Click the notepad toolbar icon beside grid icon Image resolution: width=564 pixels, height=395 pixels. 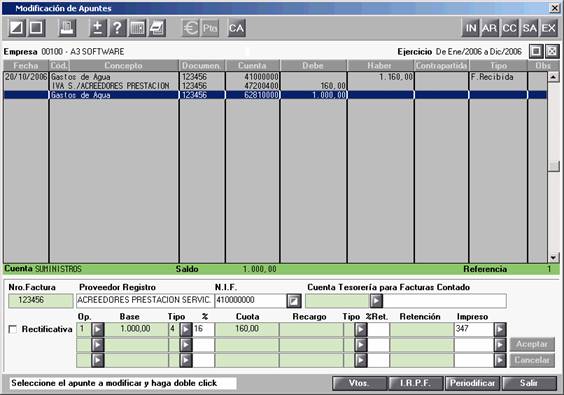tap(157, 28)
